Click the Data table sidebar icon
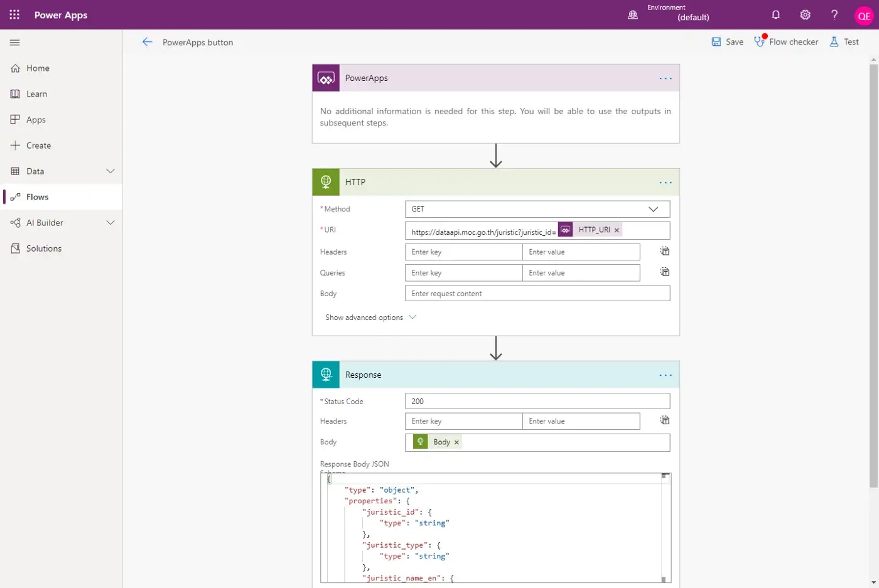This screenshot has height=588, width=879. [x=16, y=171]
